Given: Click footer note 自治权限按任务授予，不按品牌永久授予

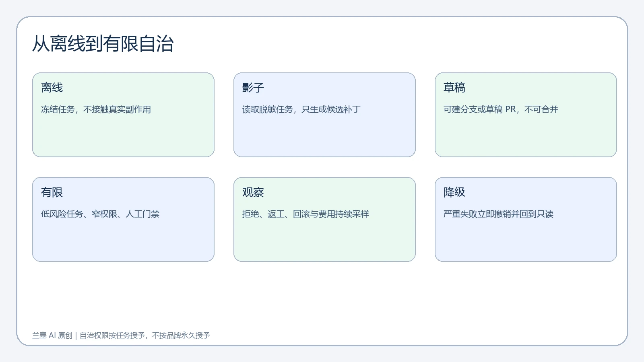Looking at the screenshot, I should [145, 335].
